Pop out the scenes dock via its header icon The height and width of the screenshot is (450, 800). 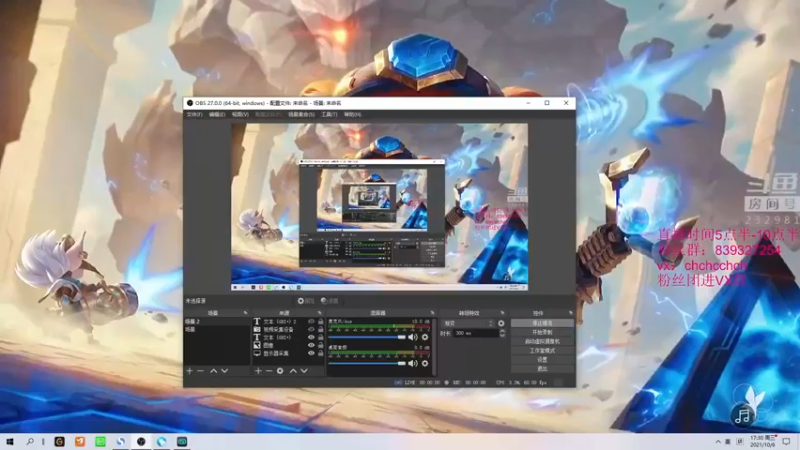click(245, 313)
